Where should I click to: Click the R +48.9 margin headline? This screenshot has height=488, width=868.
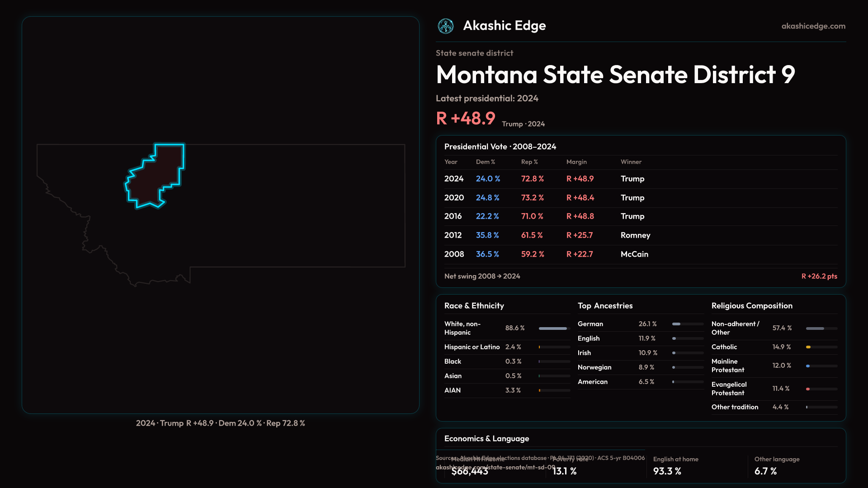pyautogui.click(x=466, y=118)
